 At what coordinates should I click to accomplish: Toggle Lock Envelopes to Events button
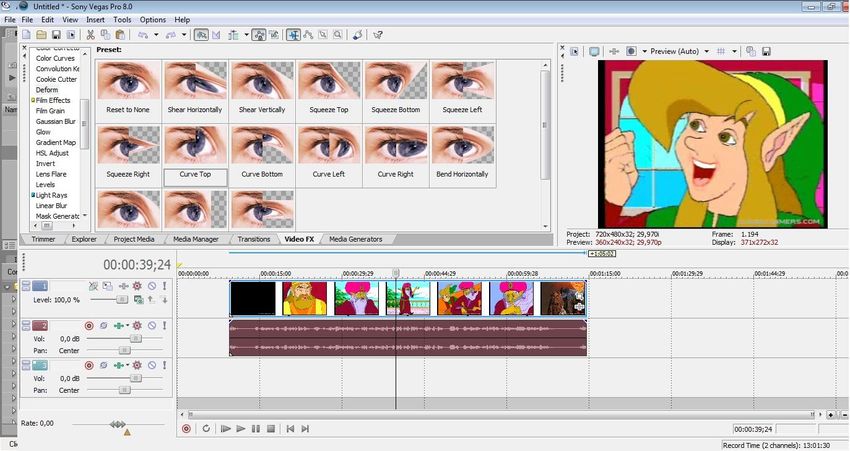point(259,35)
